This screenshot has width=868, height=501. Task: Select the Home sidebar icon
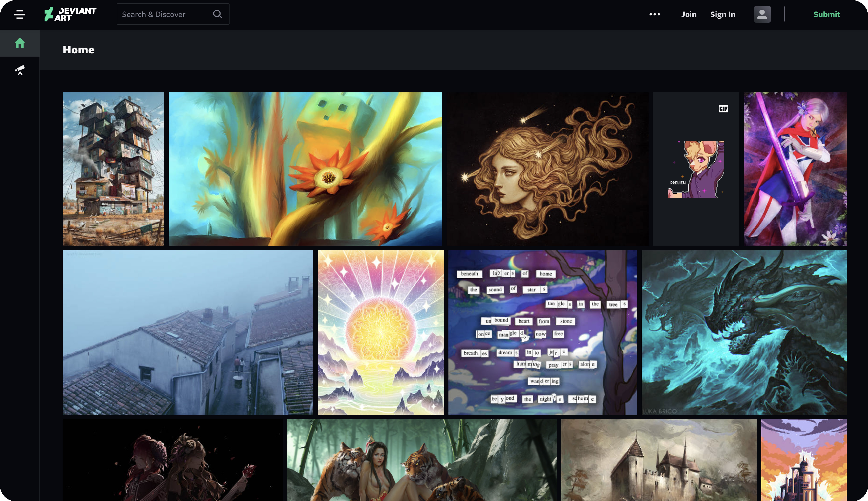pyautogui.click(x=20, y=43)
